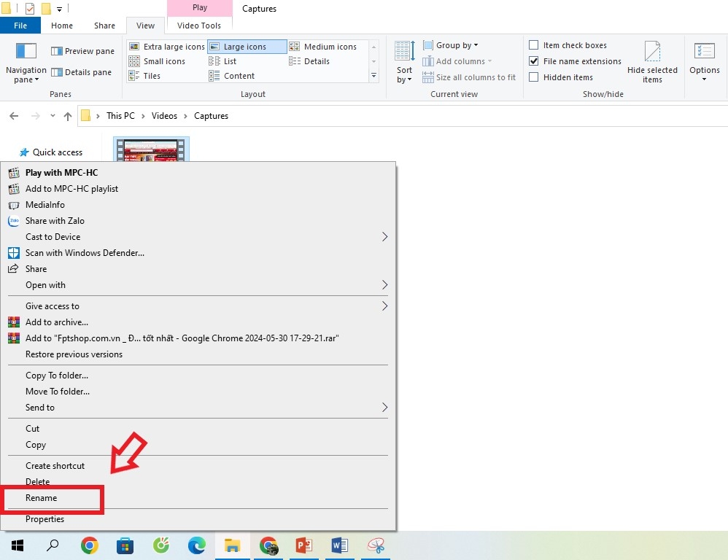Open PowerPoint from the taskbar
The image size is (728, 560).
point(304,545)
